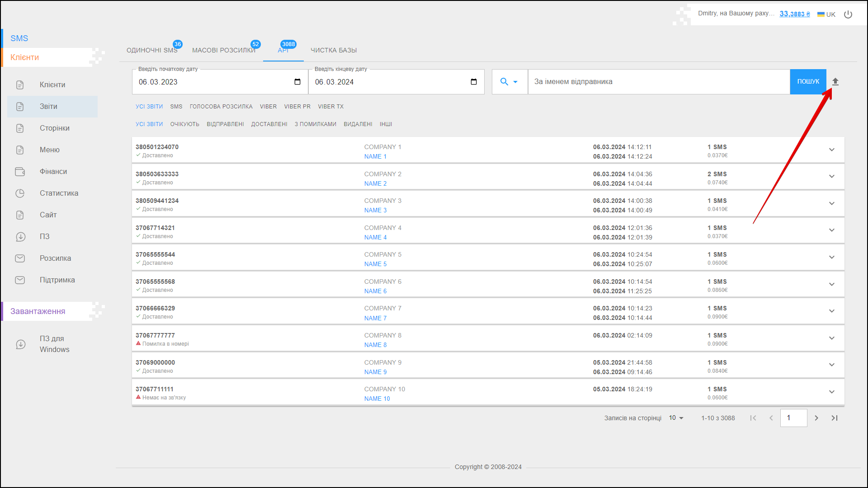Click the NAME 5 sender link
The image size is (868, 488).
375,264
